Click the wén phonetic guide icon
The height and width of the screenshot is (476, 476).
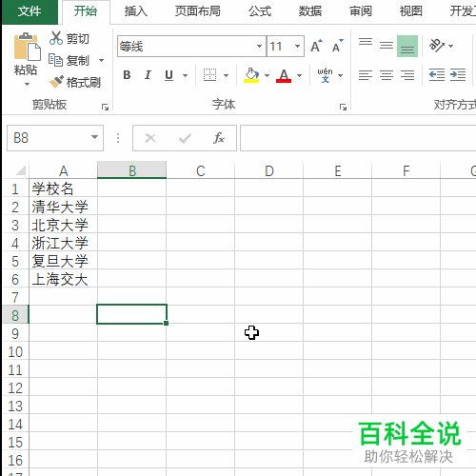[x=325, y=75]
